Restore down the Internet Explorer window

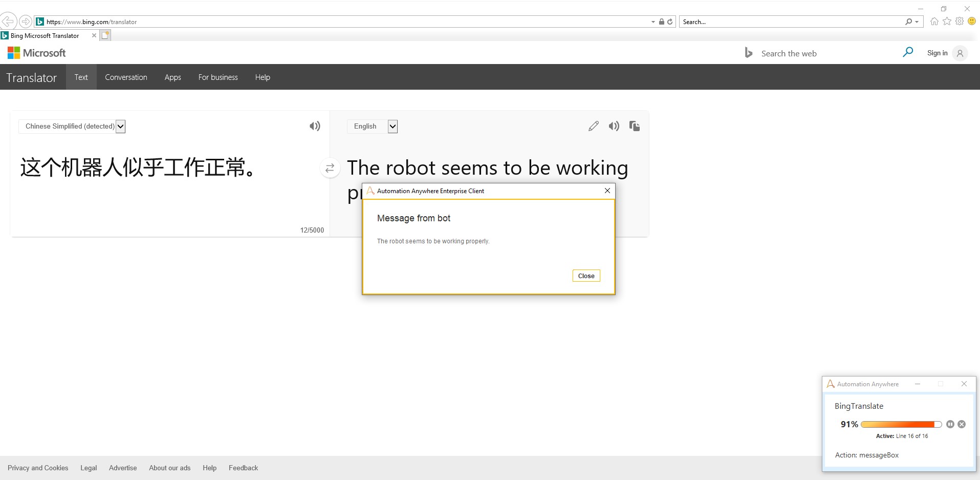[x=944, y=9]
